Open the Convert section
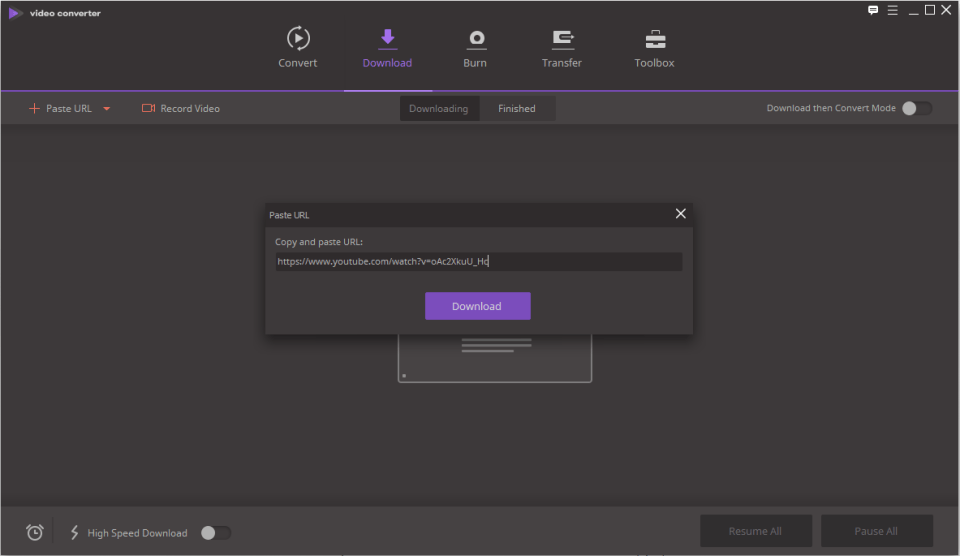960x556 pixels. point(298,48)
